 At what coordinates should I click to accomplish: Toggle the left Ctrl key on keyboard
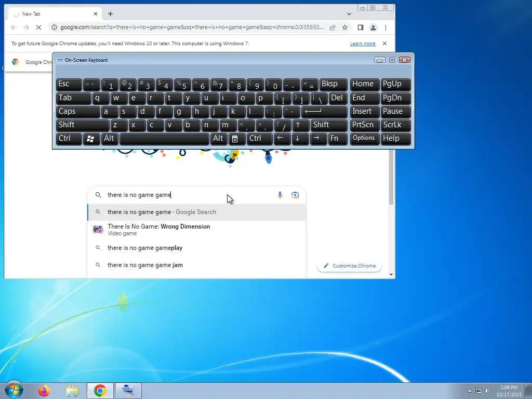[69, 139]
